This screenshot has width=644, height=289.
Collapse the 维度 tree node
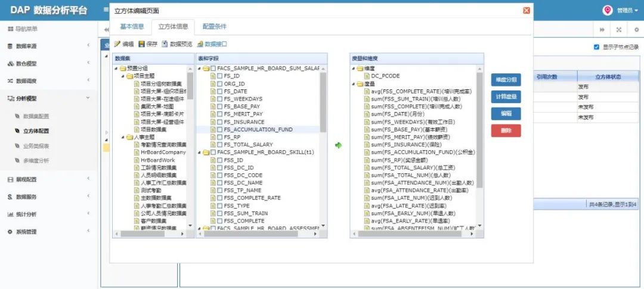353,69
